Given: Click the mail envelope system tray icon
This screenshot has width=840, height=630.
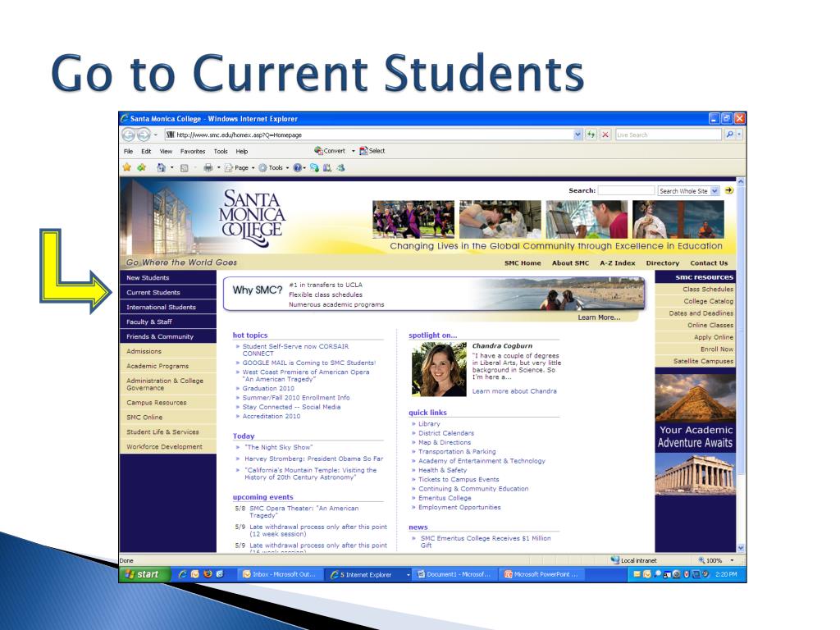Looking at the screenshot, I should coord(637,574).
